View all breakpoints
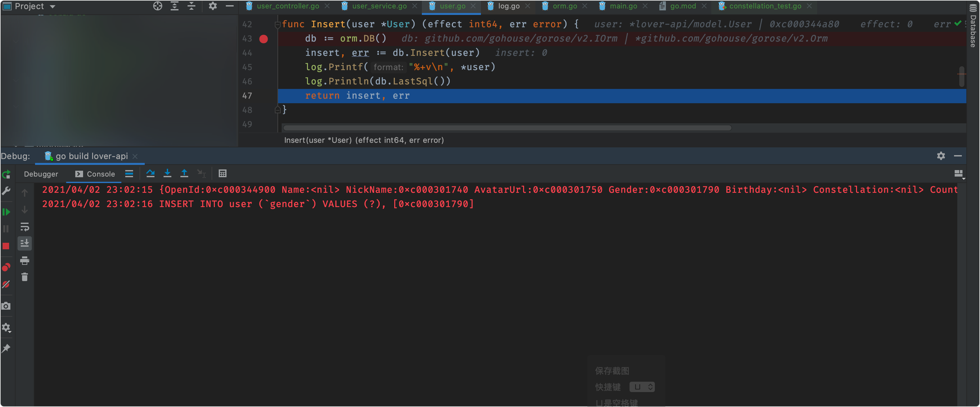The height and width of the screenshot is (407, 980). point(6,267)
